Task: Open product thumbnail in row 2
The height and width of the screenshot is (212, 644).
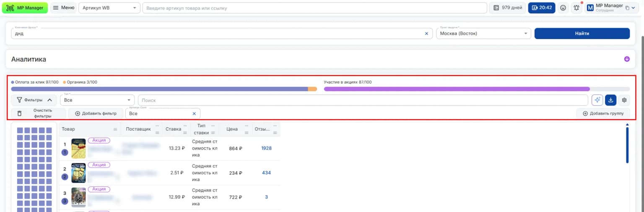Action: click(78, 173)
